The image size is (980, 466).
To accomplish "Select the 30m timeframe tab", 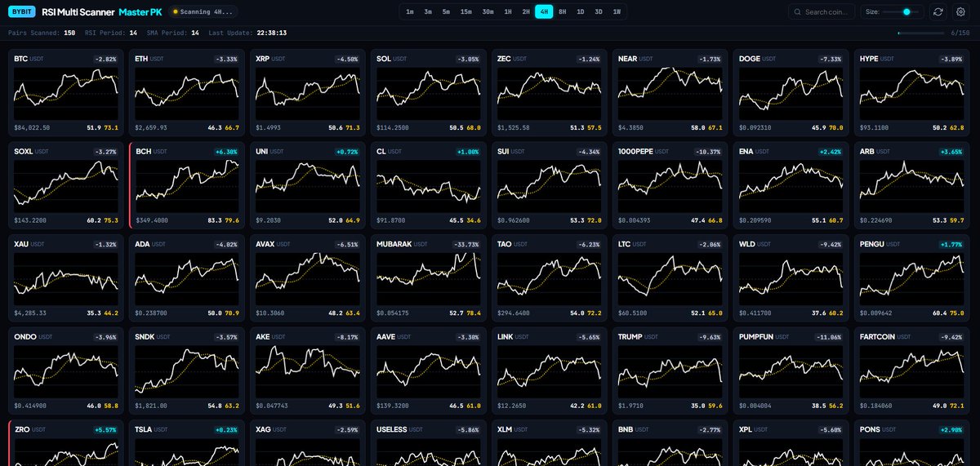I will click(x=488, y=11).
